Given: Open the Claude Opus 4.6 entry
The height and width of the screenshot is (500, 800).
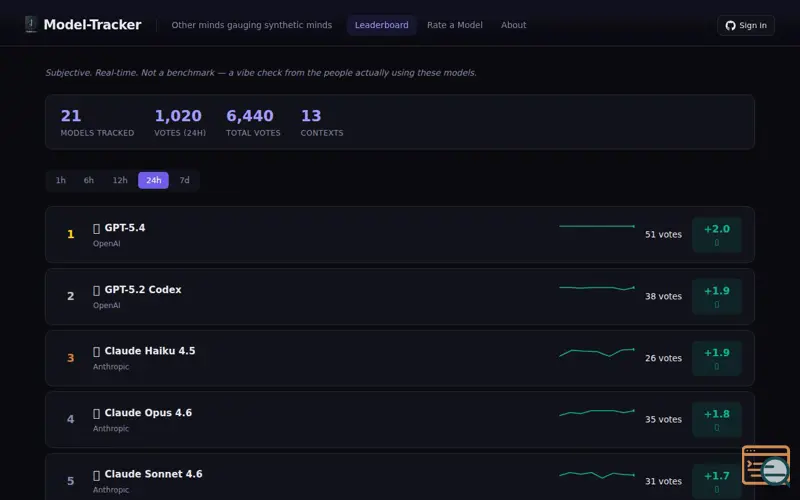Looking at the screenshot, I should point(399,419).
